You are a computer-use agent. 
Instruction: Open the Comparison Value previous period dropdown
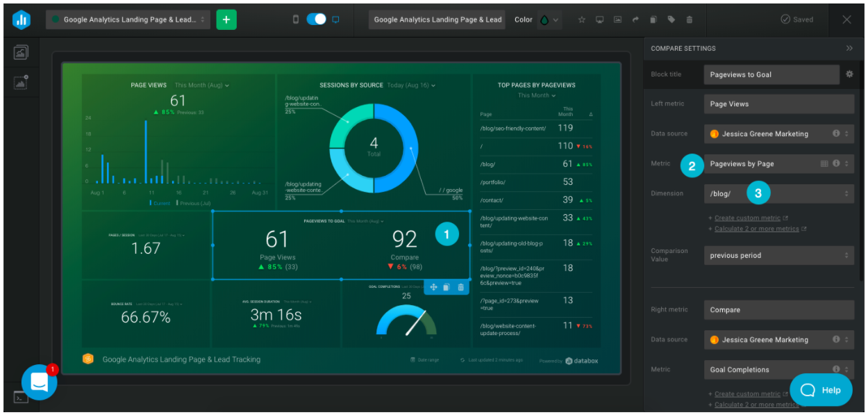tap(778, 255)
